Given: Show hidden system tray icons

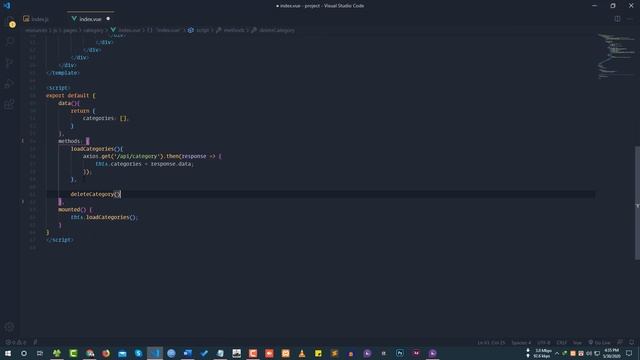Looking at the screenshot, I should (x=557, y=353).
